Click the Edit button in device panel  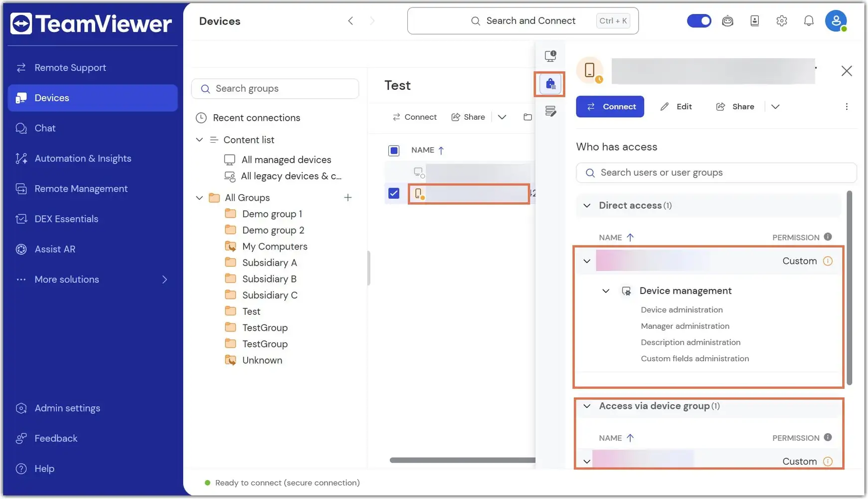(676, 107)
